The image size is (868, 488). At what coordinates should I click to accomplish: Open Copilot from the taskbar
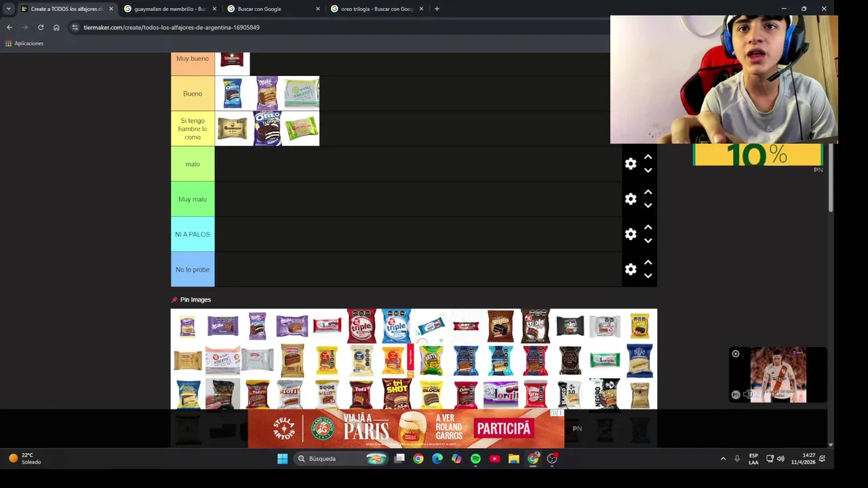pyautogui.click(x=456, y=459)
